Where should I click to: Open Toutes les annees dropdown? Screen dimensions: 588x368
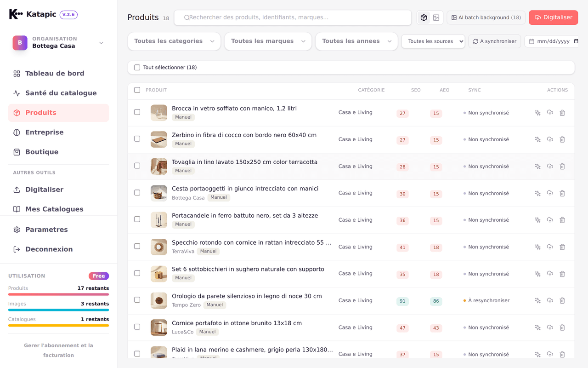[356, 41]
